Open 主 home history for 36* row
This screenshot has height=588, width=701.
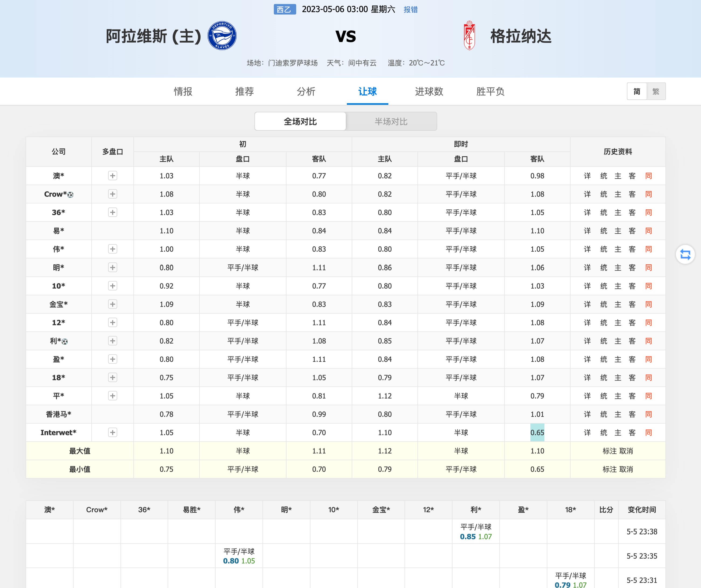pyautogui.click(x=618, y=213)
